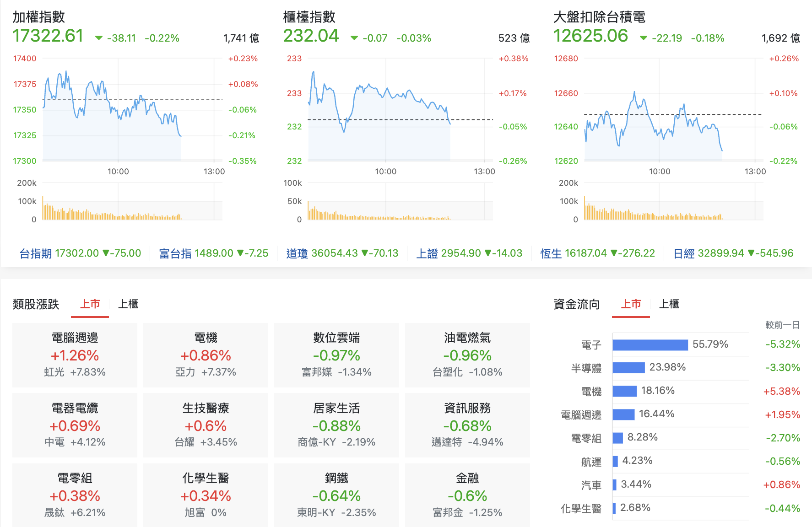Image resolution: width=812 pixels, height=527 pixels.
Task: Click the 航運 label in 資金流向
Action: 591,462
